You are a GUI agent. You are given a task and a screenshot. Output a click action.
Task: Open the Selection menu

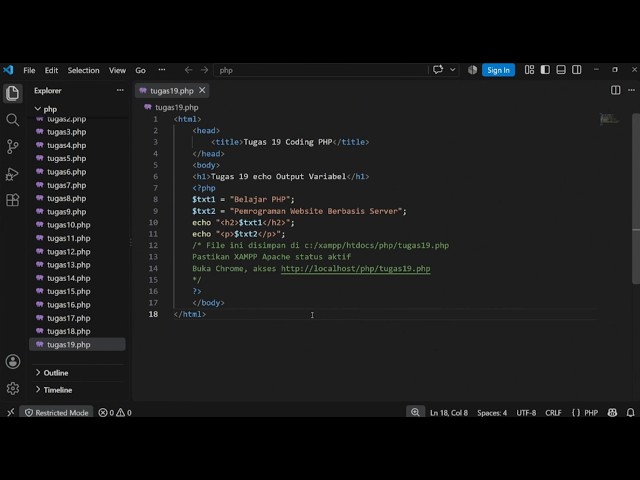[x=84, y=70]
